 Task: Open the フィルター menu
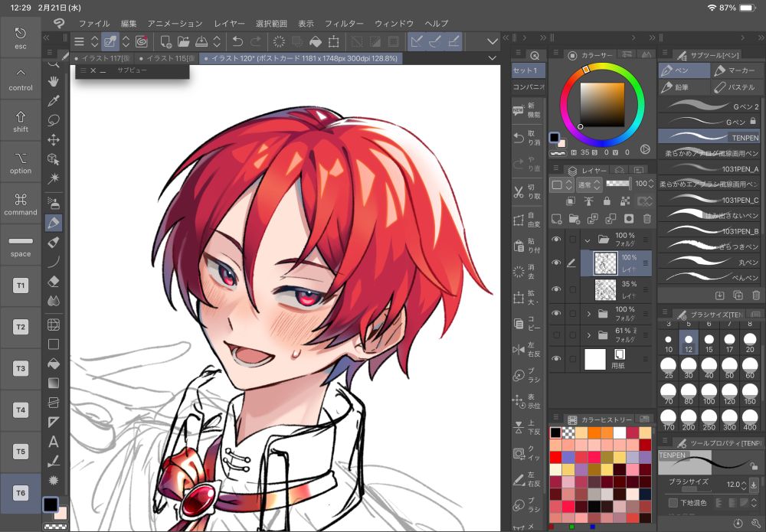tap(344, 24)
